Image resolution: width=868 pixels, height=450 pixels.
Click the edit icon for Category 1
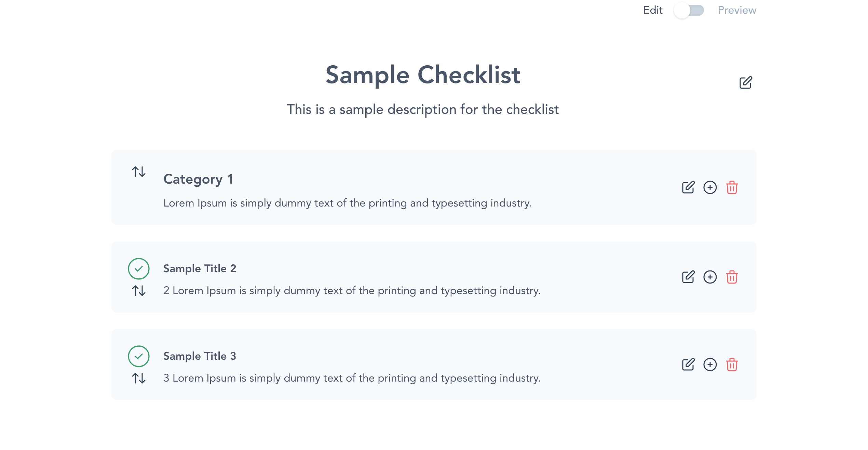pos(688,187)
